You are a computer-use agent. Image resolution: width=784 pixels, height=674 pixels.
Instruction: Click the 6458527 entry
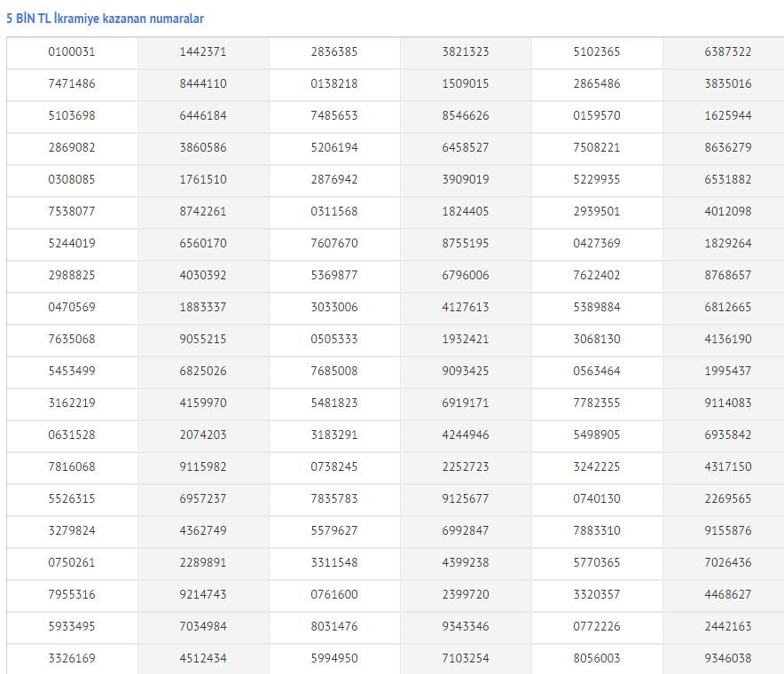(466, 147)
